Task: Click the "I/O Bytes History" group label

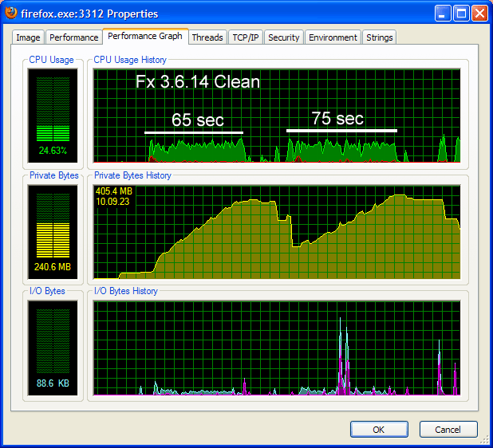Action: pos(126,291)
